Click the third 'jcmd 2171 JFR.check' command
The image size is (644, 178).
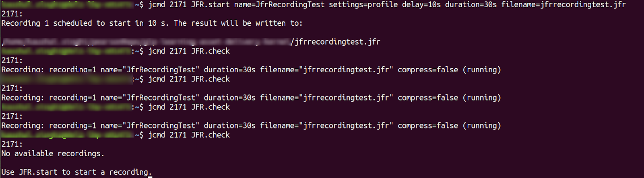[189, 107]
